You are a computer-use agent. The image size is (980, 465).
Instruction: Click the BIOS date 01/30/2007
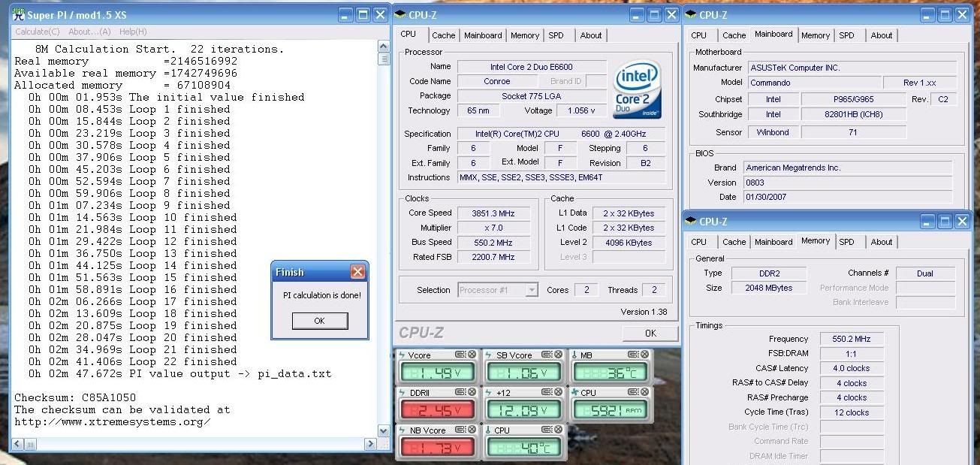coord(847,197)
